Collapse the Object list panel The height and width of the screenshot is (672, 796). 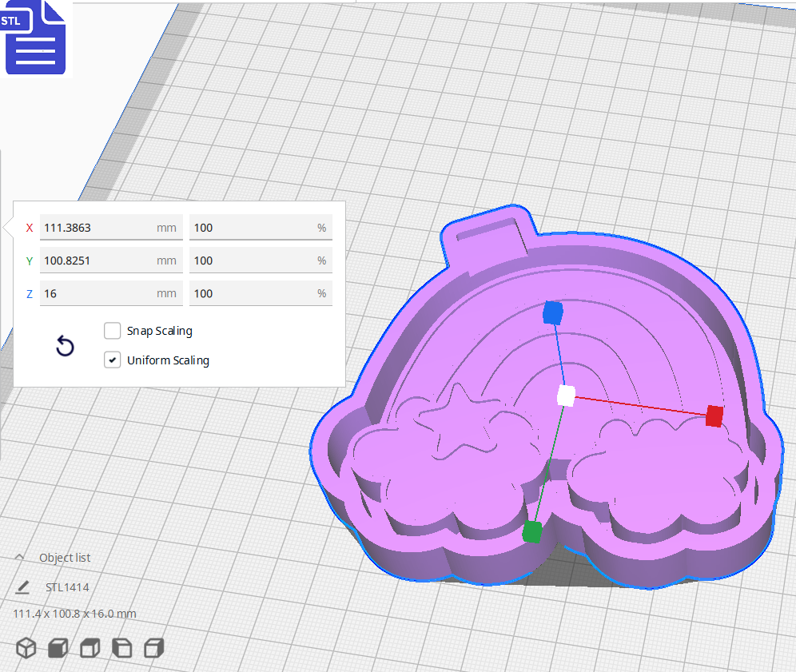pyautogui.click(x=18, y=557)
